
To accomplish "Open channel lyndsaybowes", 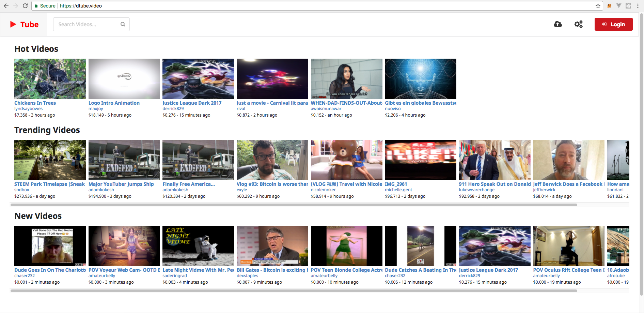I will tap(29, 109).
